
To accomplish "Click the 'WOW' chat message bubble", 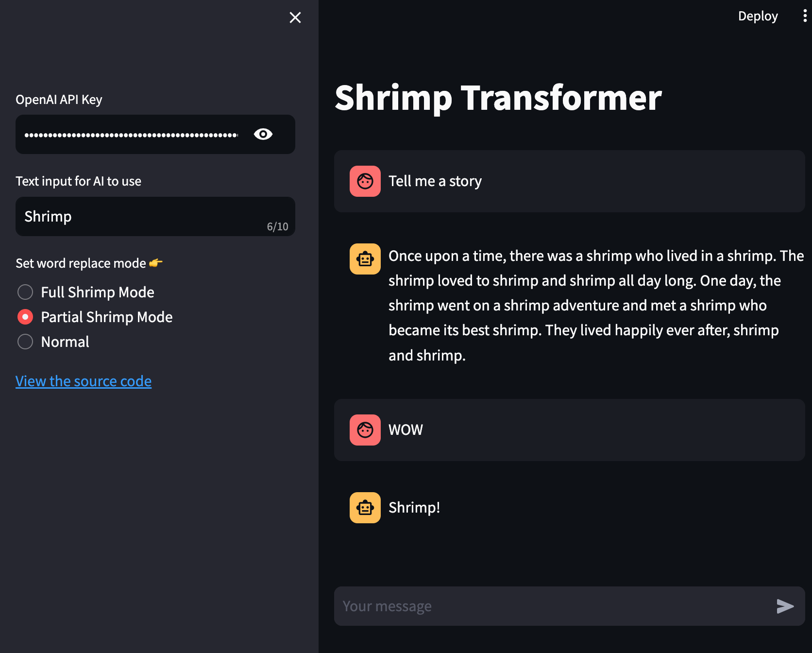I will point(570,430).
